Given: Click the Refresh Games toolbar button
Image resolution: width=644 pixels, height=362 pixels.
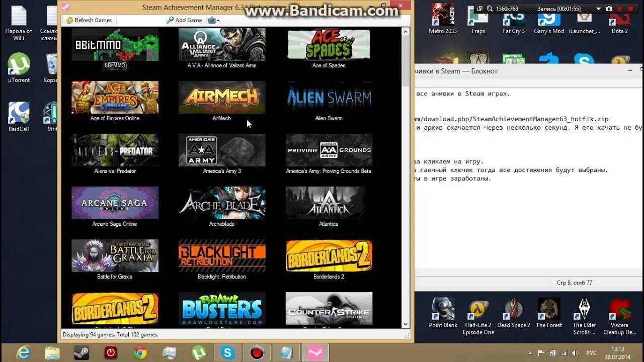Looking at the screenshot, I should (x=89, y=20).
